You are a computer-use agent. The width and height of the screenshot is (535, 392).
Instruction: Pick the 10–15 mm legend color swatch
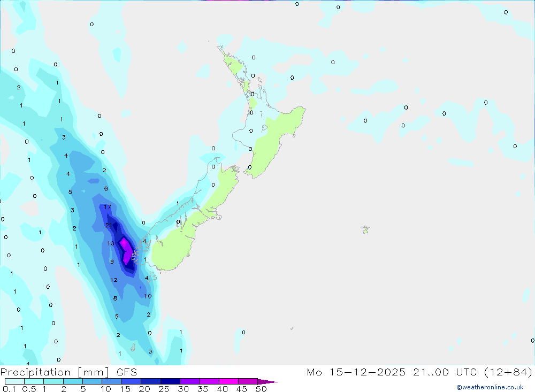(112, 381)
